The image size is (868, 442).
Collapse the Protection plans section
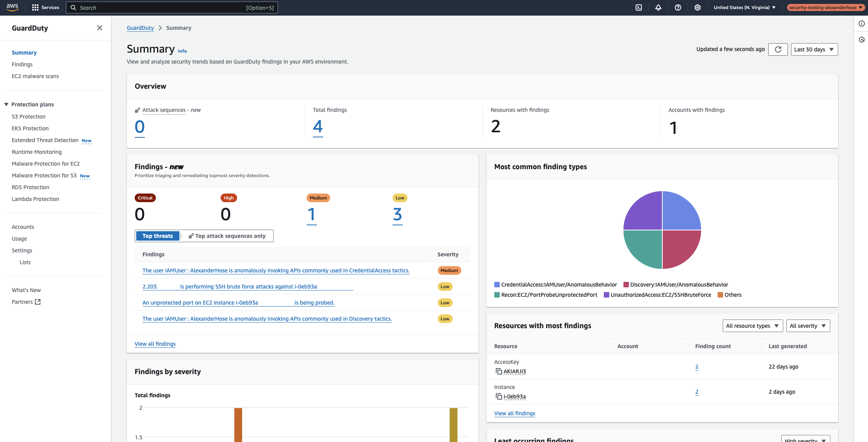coord(6,104)
